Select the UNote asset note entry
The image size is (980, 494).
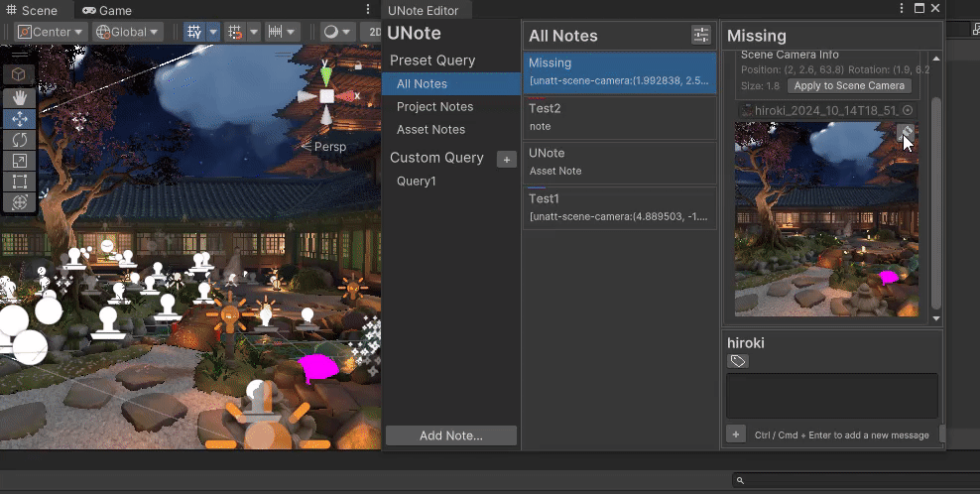[619, 162]
